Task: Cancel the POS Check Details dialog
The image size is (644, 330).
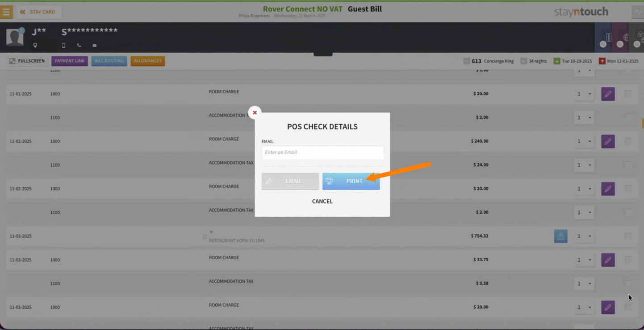Action: click(x=322, y=201)
